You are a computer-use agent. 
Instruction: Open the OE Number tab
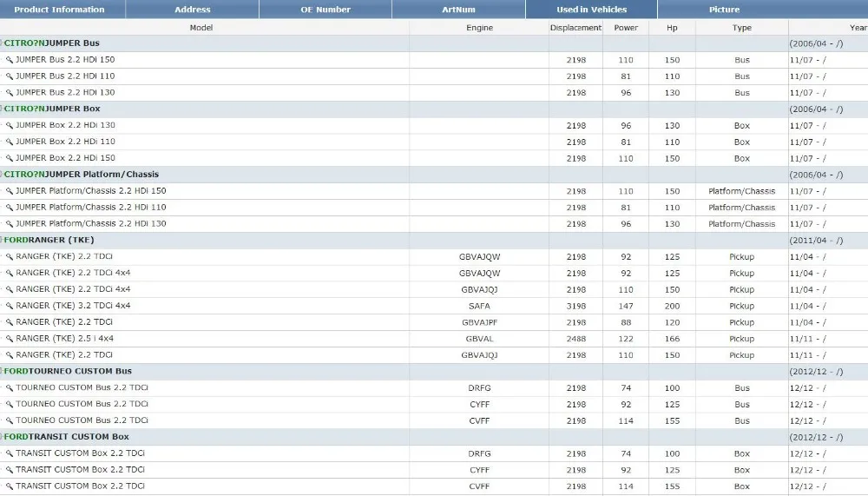(325, 10)
